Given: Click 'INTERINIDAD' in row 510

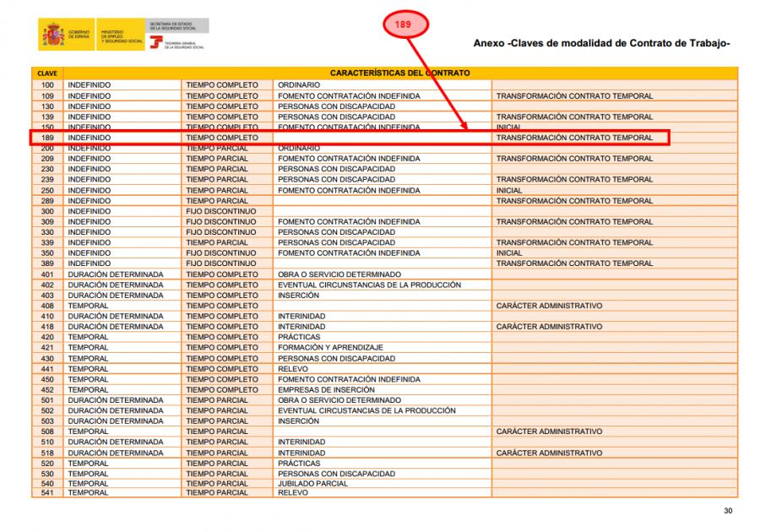Looking at the screenshot, I should click(301, 442).
